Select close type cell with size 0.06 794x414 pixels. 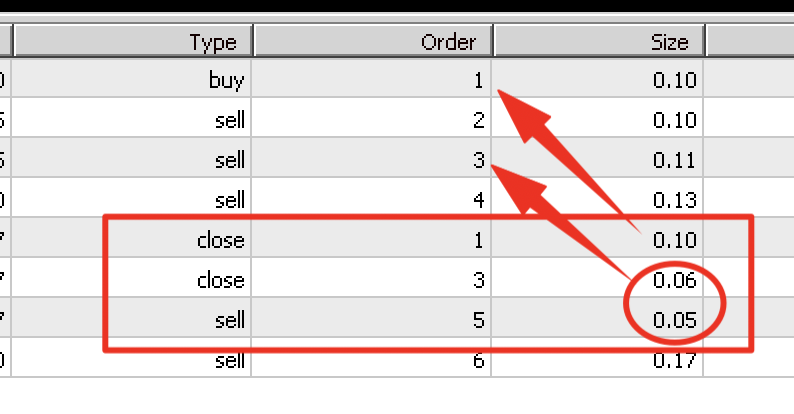pyautogui.click(x=131, y=279)
